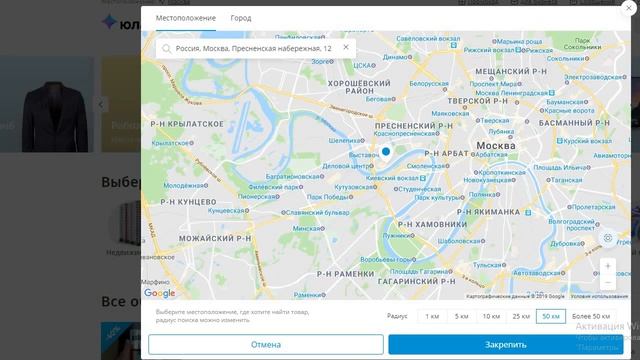The width and height of the screenshot is (640, 360).
Task: Clear the address search field with X
Action: pyautogui.click(x=346, y=47)
